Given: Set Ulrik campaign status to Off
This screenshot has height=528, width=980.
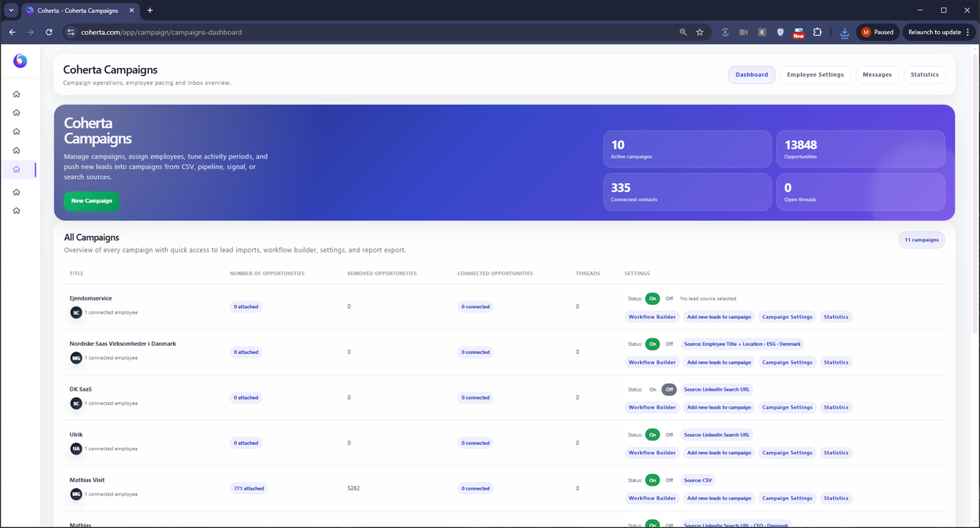Looking at the screenshot, I should coord(669,435).
